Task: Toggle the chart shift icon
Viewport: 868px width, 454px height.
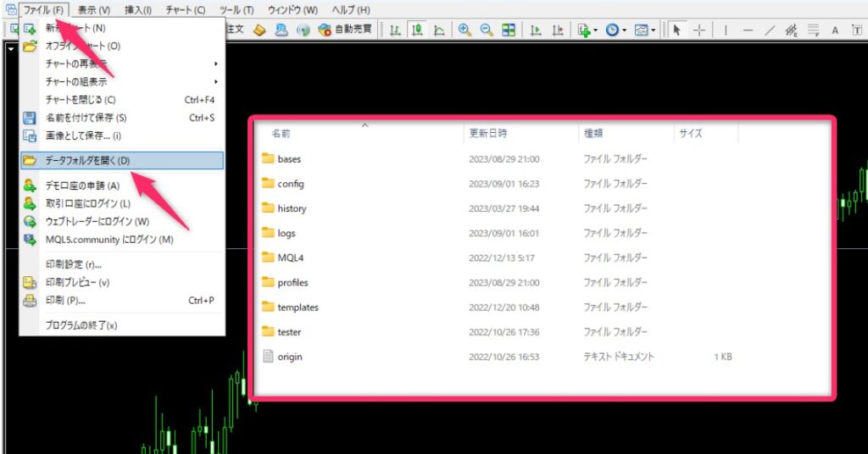Action: pyautogui.click(x=557, y=30)
